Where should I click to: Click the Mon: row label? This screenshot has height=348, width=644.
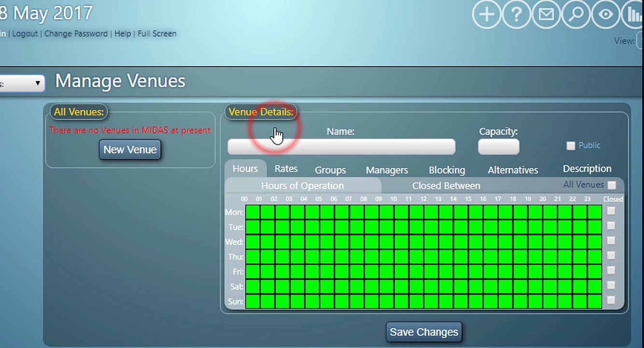coord(235,212)
